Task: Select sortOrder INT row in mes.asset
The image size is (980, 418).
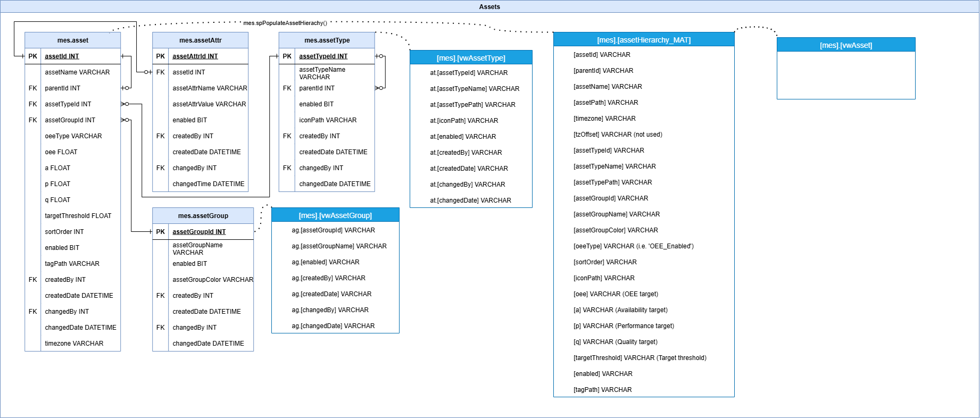Action: coord(73,232)
